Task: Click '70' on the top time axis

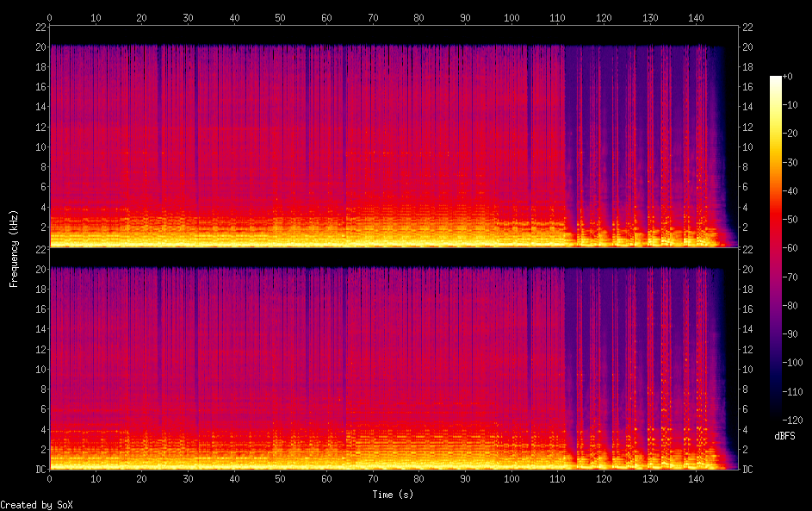Action: [x=373, y=17]
